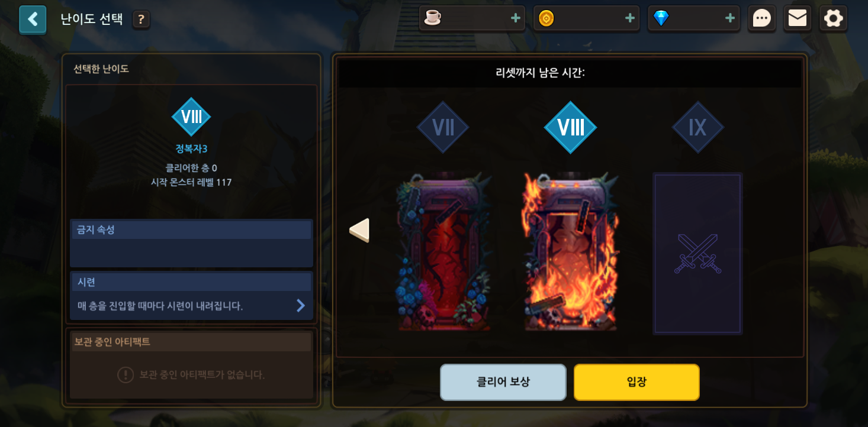Open the mailbox envelope icon
This screenshot has width=868, height=427.
(798, 18)
